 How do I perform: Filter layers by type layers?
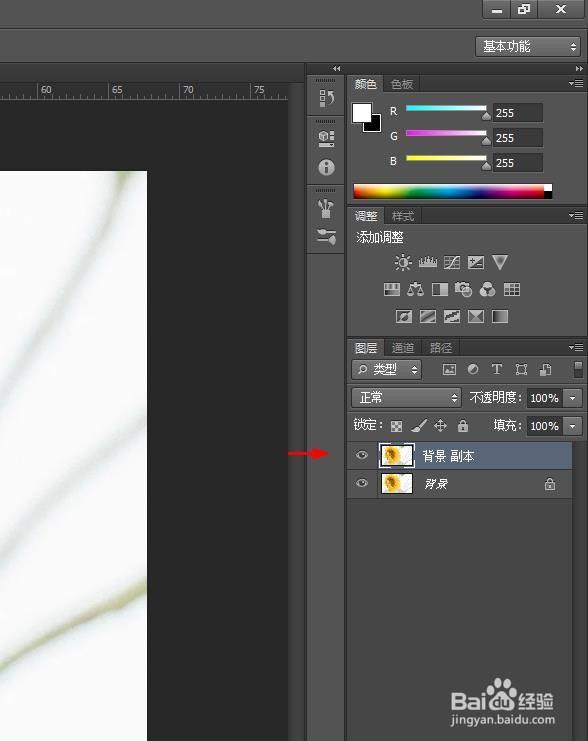(x=497, y=370)
